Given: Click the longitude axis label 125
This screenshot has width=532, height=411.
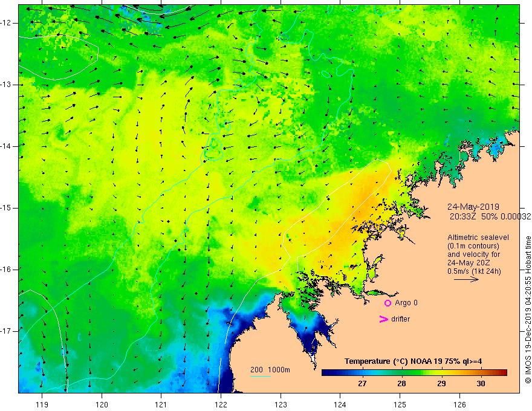Looking at the screenshot, I should pos(400,404).
